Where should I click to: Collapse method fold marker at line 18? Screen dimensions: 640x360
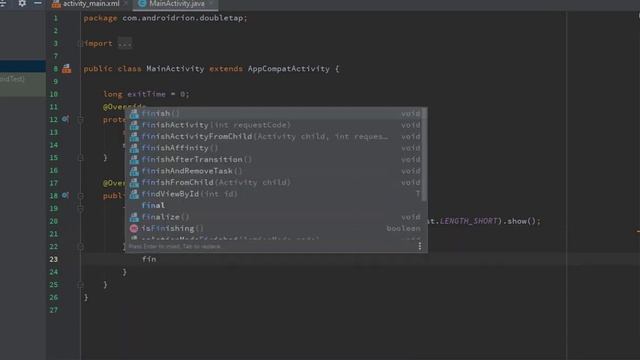tap(80, 196)
